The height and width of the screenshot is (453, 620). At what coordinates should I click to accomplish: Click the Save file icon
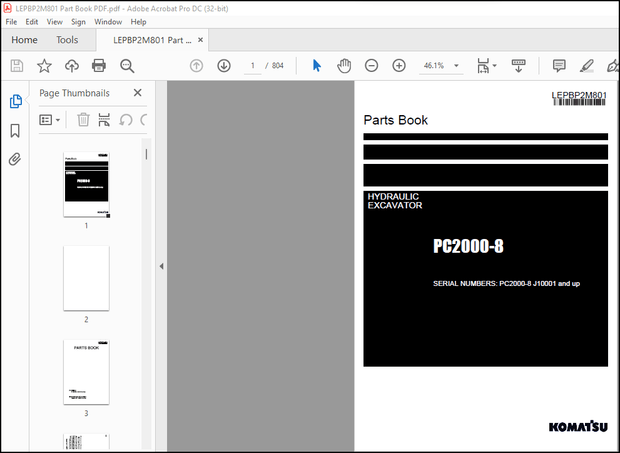17,66
